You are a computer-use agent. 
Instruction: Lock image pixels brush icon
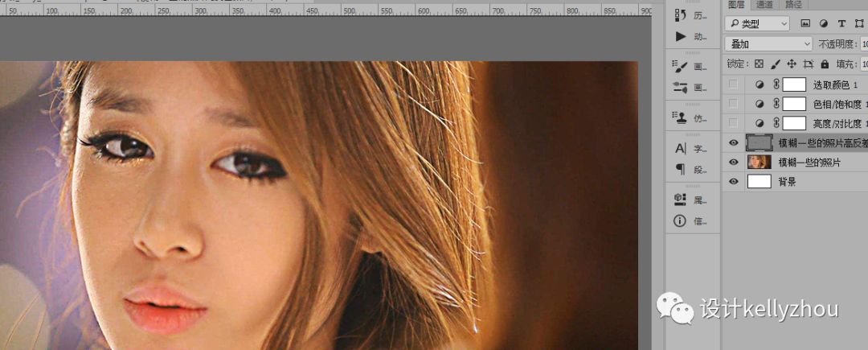point(776,64)
